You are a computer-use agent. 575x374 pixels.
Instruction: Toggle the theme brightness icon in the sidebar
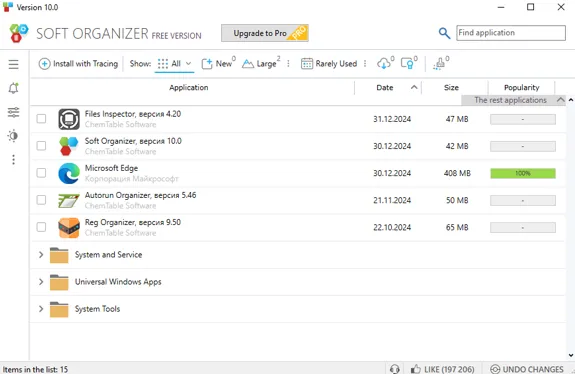[x=13, y=136]
